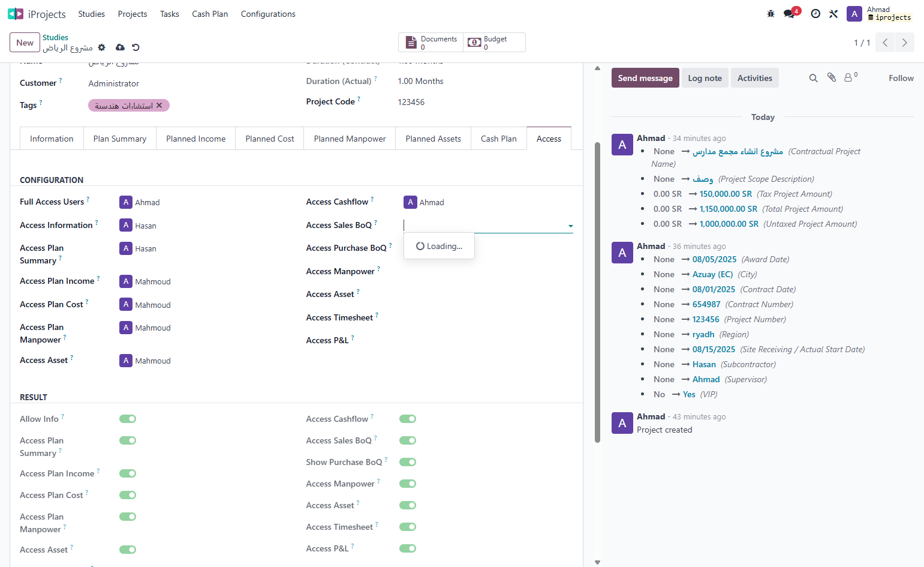Click the gear actions icon beside project name
Screen dimensions: 924x567
pos(101,47)
